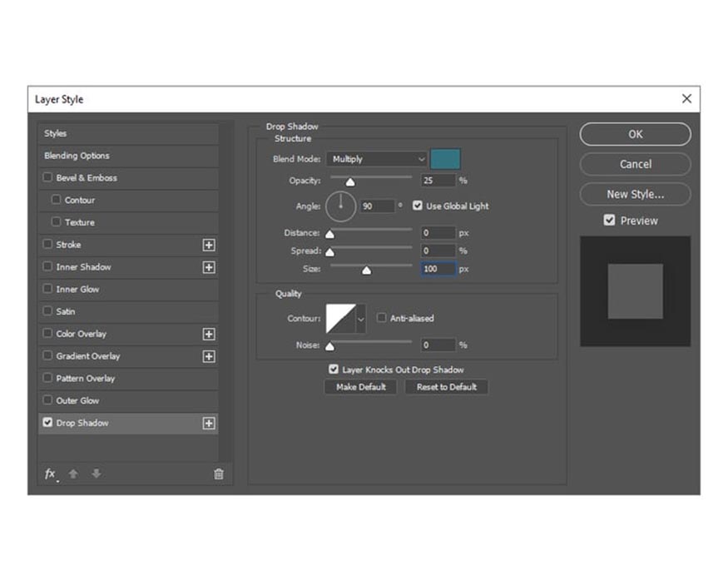The width and height of the screenshot is (728, 581).
Task: Click the Opacity slider handle
Action: [350, 182]
